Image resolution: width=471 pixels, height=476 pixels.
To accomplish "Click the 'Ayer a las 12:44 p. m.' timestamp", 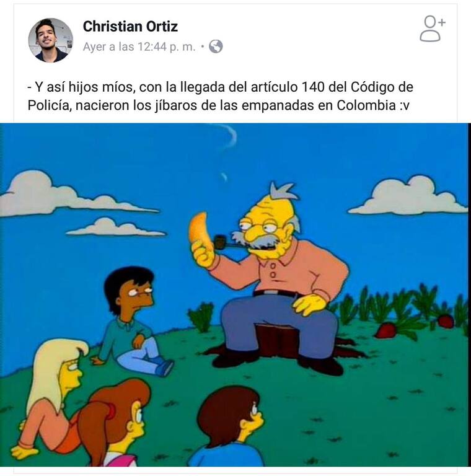I will [139, 46].
